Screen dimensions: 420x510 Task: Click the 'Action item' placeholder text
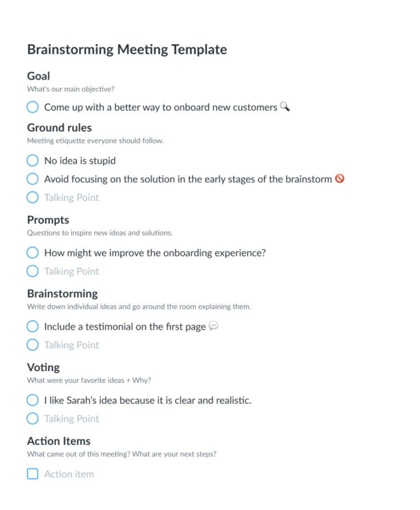coord(69,473)
